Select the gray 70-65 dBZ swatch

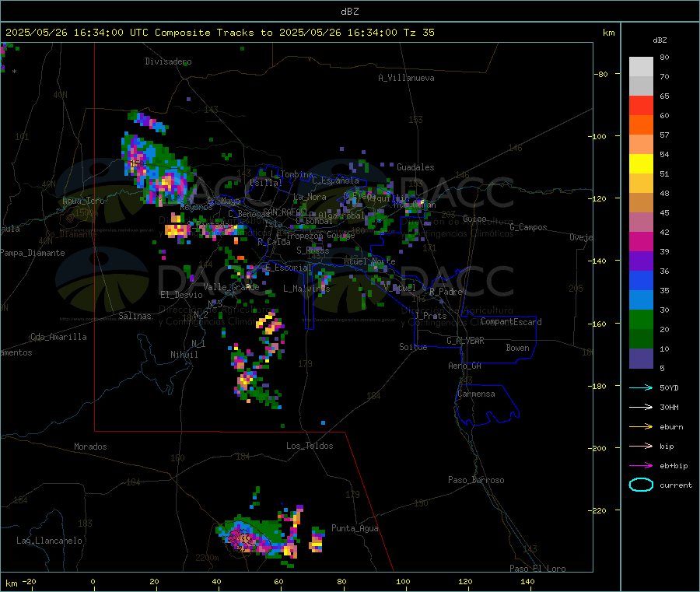tap(641, 86)
